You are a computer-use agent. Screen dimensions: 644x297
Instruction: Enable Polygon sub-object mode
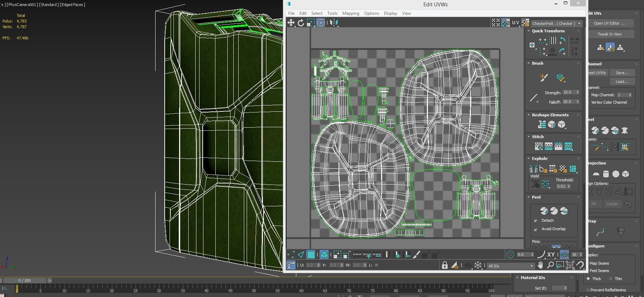pos(311,254)
